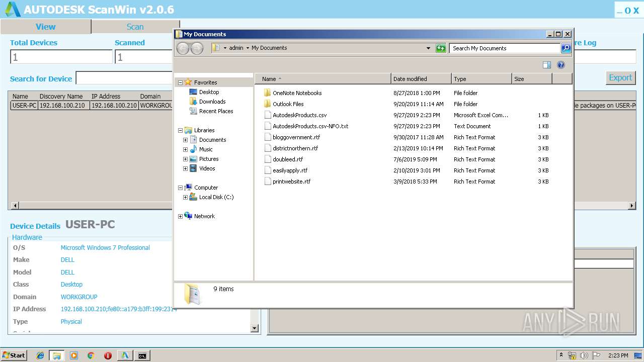Collapse the Favorites tree section
Viewport: 644px width, 362px height.
[x=180, y=82]
